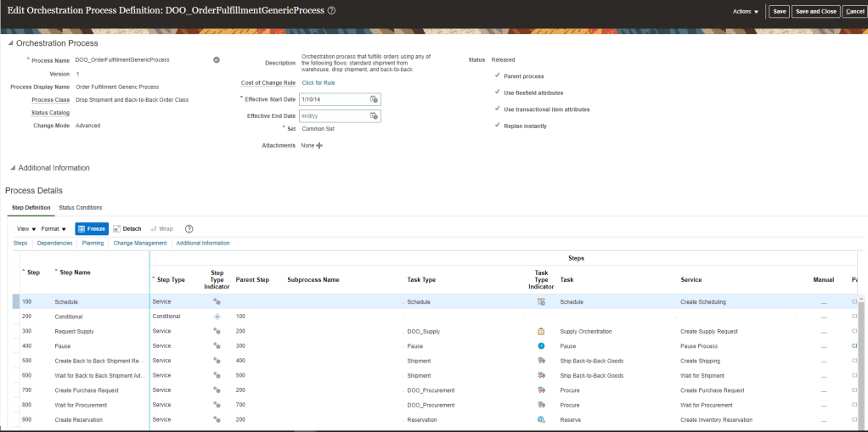Click the Reserve task type indicator icon
The image size is (868, 432).
[541, 419]
